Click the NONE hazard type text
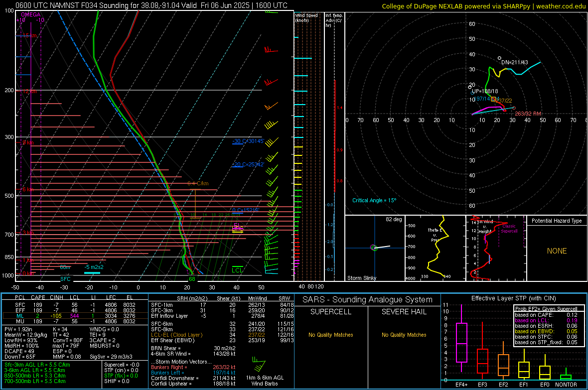Viewport: 588px width, 390px height. pyautogui.click(x=557, y=251)
